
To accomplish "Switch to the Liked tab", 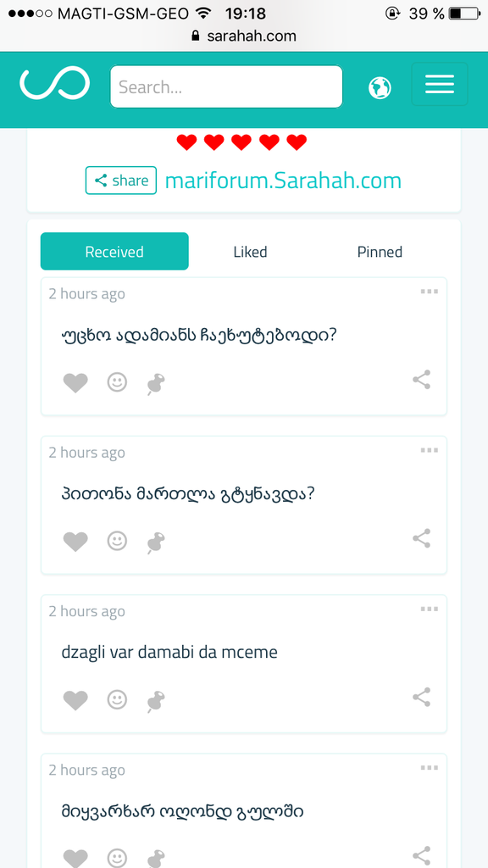I will [x=250, y=252].
